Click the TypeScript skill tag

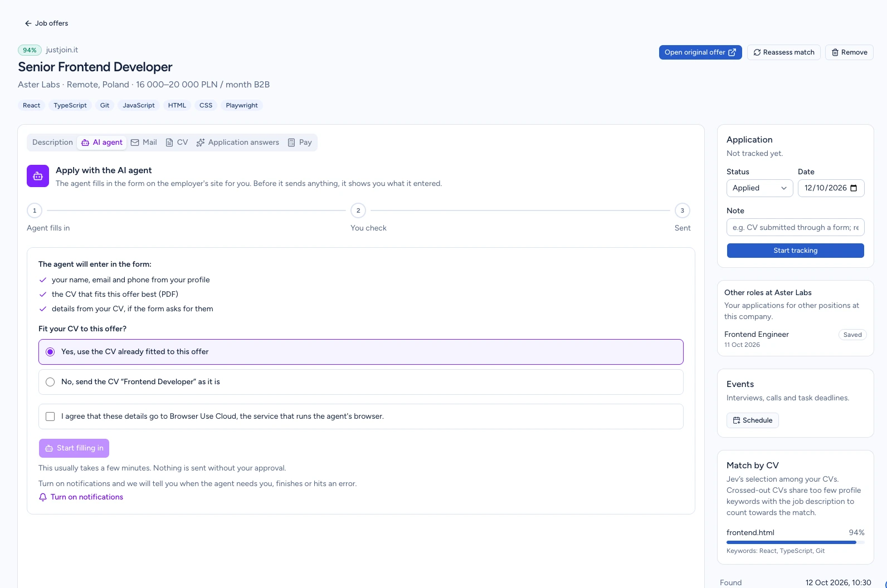70,105
